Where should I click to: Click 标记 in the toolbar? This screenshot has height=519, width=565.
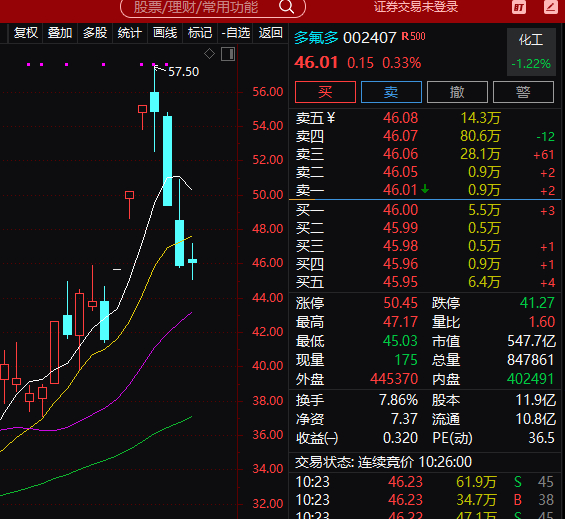coord(200,33)
